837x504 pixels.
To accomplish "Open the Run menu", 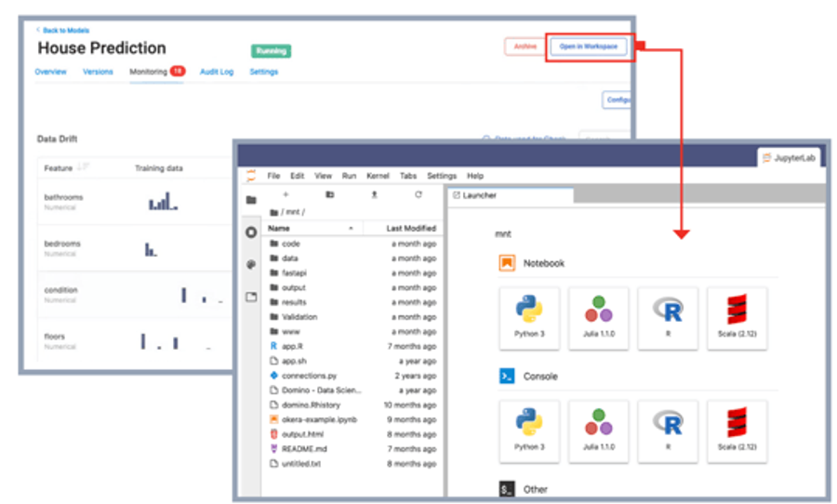I will tap(349, 176).
